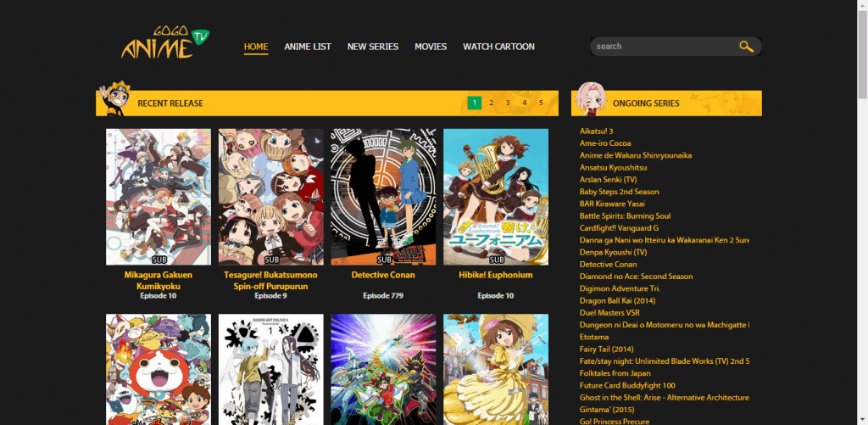Select recent release page 3

[508, 103]
